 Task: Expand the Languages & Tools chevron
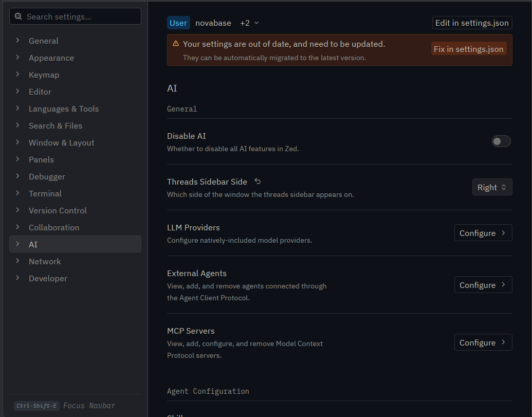click(x=17, y=108)
